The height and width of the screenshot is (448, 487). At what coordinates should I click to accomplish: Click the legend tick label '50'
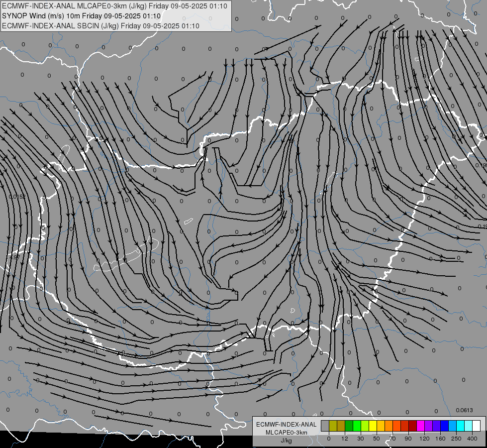click(x=377, y=439)
